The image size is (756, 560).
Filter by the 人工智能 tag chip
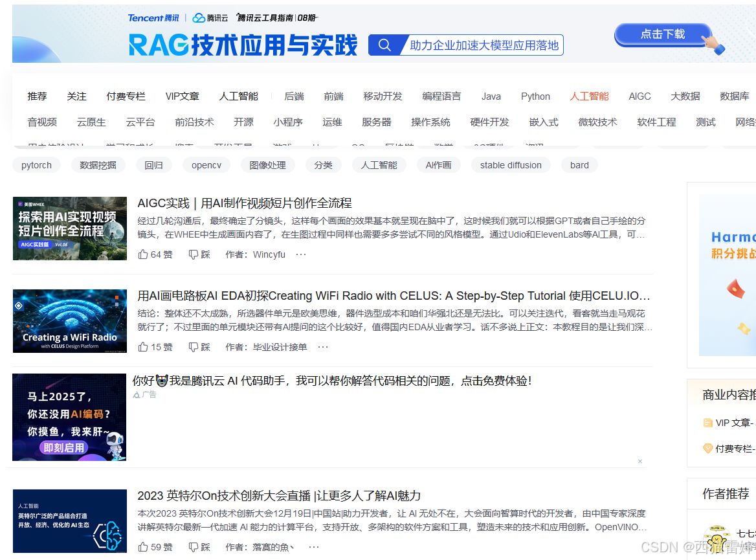[x=379, y=165]
